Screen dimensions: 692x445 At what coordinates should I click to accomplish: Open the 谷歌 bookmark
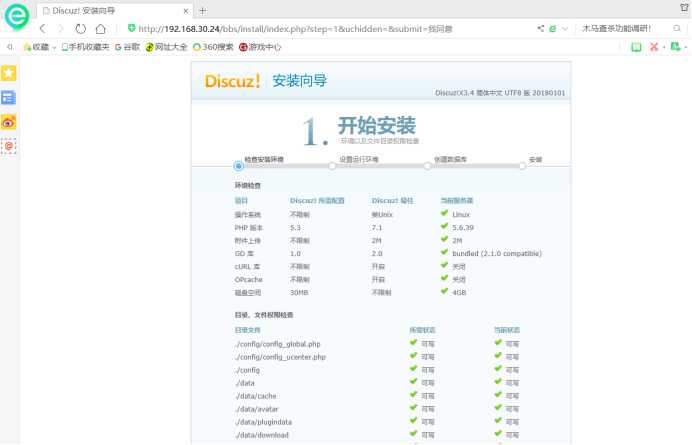click(x=127, y=47)
